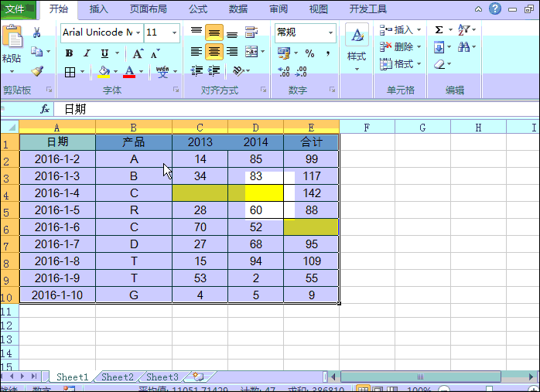Toggle center horizontal alignment
Viewport: 540px width, 392px height.
214,53
